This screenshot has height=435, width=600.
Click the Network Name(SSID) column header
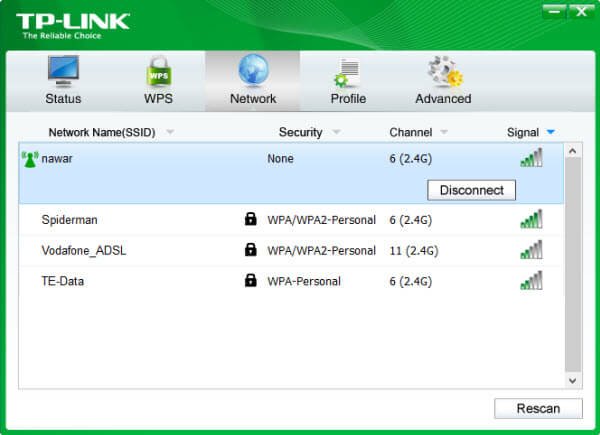(102, 132)
